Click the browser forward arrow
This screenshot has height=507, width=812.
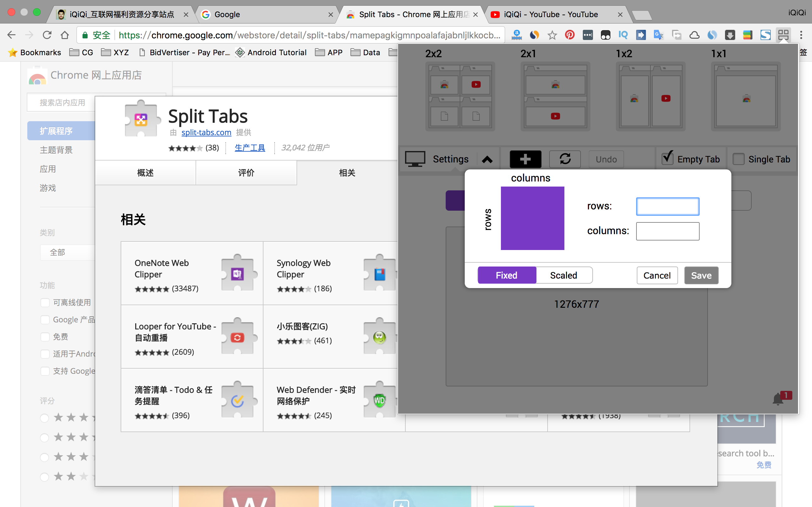tap(29, 35)
